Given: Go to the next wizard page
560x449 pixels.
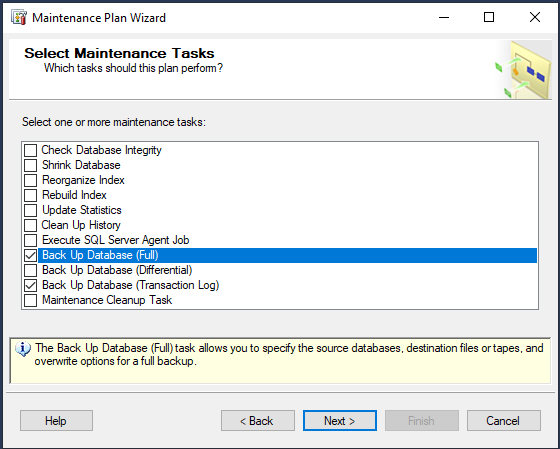Looking at the screenshot, I should point(340,420).
